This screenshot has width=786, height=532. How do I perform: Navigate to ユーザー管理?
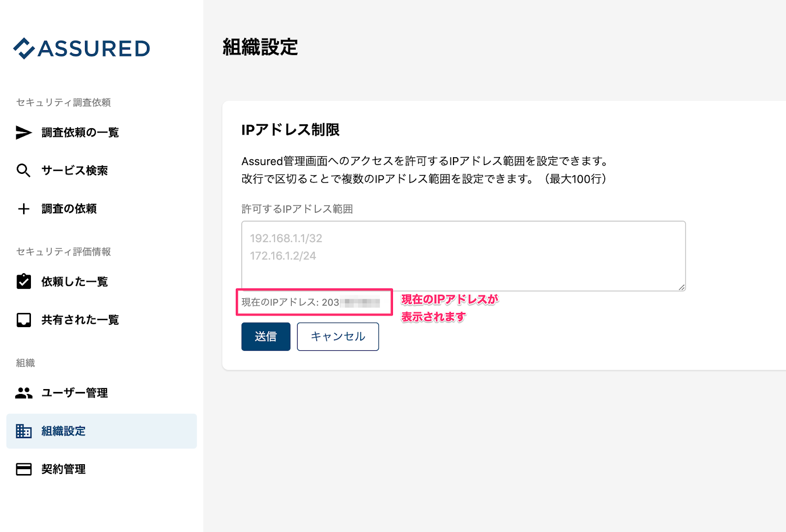[x=102, y=393]
